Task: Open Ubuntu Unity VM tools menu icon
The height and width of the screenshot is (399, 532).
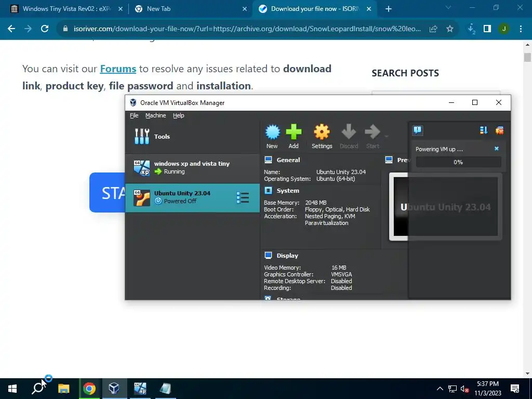Action: click(243, 198)
